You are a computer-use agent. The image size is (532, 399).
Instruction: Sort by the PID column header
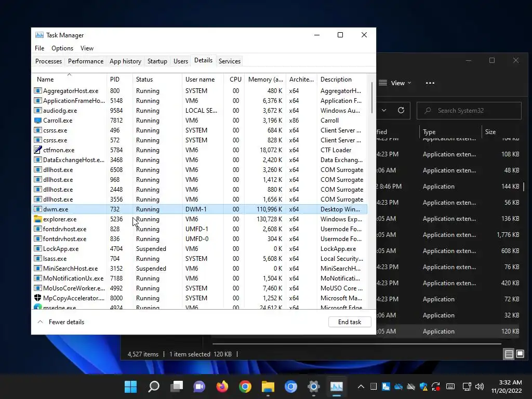point(119,79)
